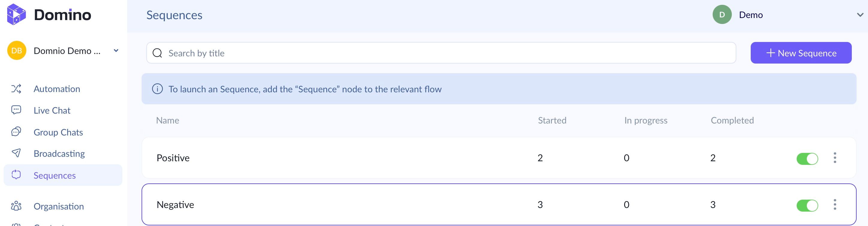Image resolution: width=868 pixels, height=226 pixels.
Task: Open the Negative row three-dot menu
Action: [x=835, y=204]
